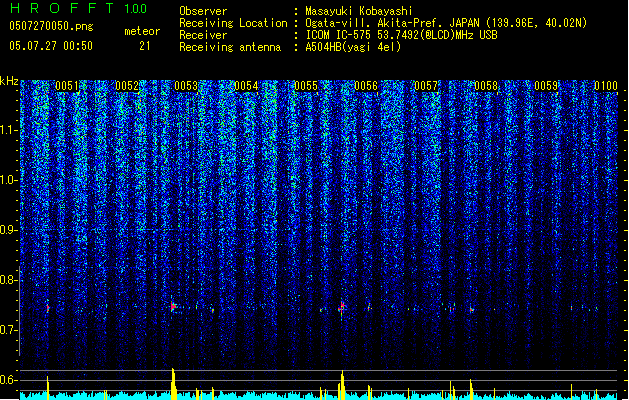629x400 pixels.
Task: Click the 1.1 kHz axis tick label
Action: (9, 130)
